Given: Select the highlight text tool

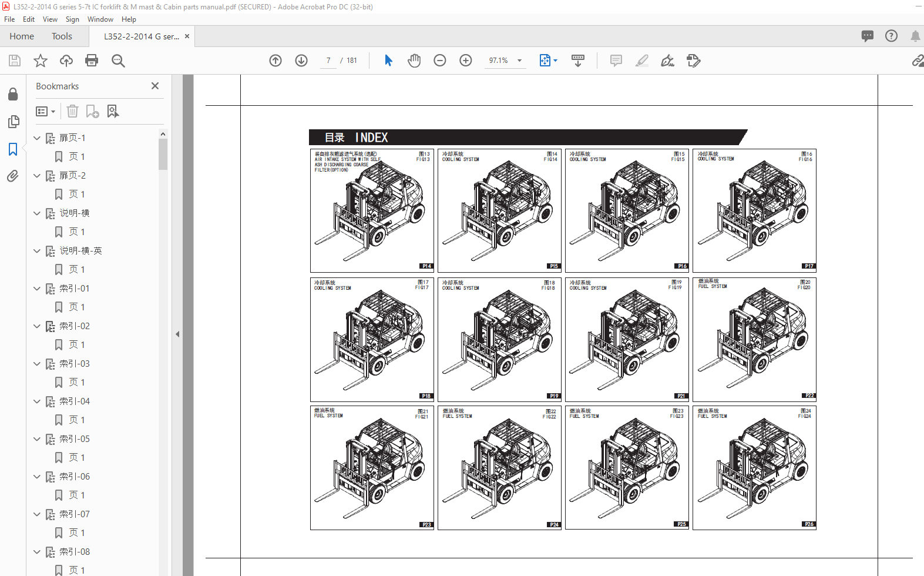Looking at the screenshot, I should pyautogui.click(x=642, y=61).
